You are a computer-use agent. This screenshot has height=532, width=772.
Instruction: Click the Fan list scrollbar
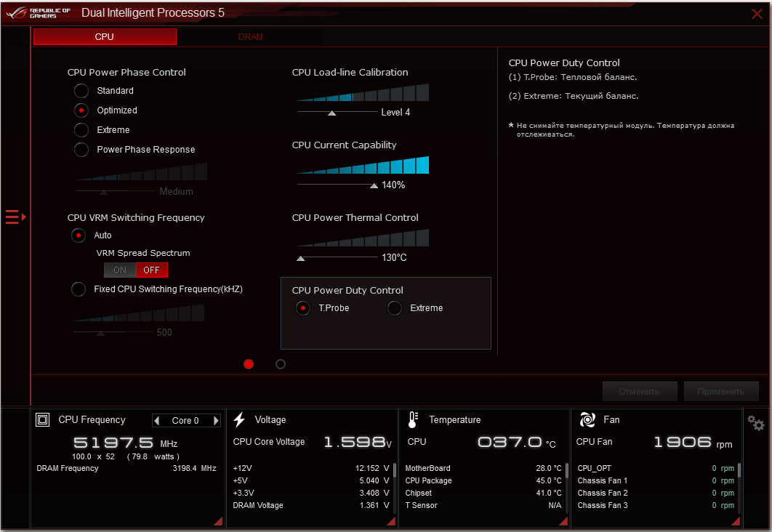pos(739,471)
